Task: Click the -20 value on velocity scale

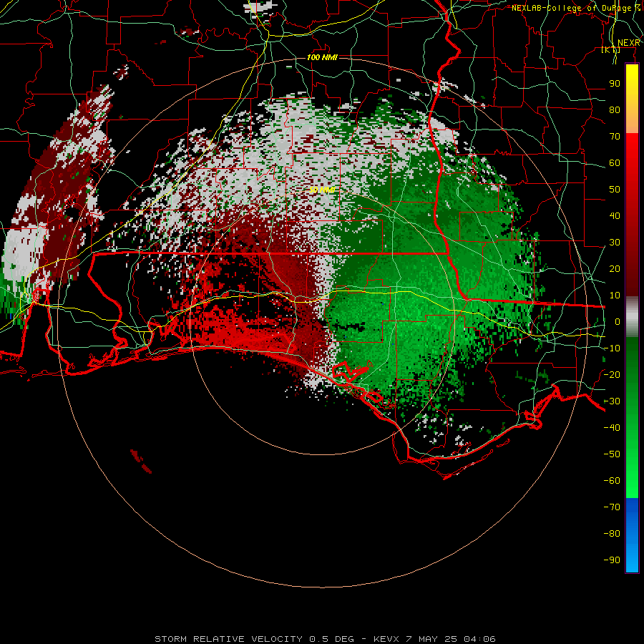Action: click(x=612, y=374)
